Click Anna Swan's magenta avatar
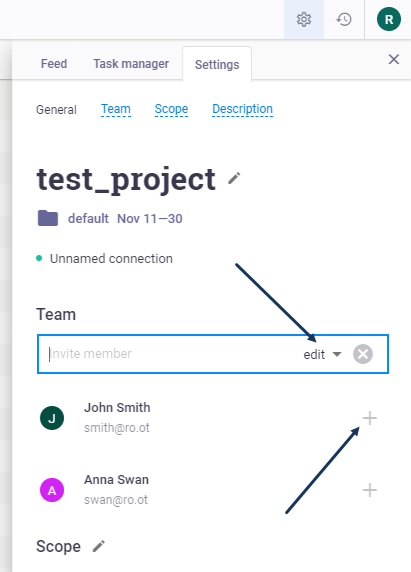411x572 pixels. coord(52,490)
